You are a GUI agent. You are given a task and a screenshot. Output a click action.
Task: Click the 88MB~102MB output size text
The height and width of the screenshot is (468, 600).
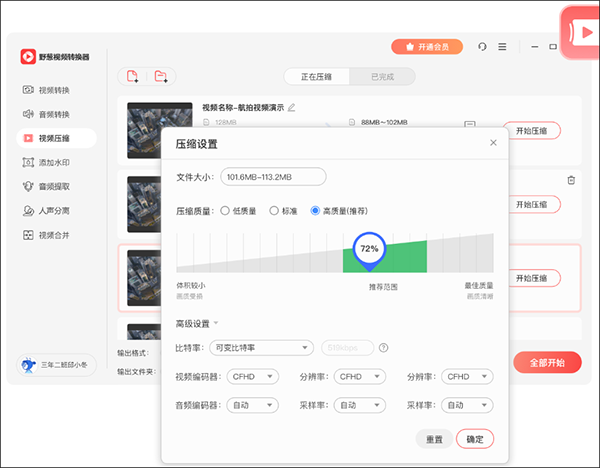coord(384,122)
